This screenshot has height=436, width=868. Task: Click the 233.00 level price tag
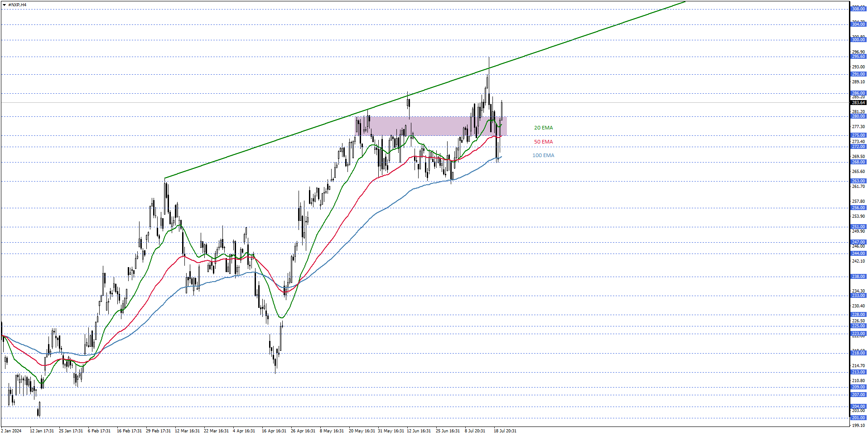tap(858, 296)
